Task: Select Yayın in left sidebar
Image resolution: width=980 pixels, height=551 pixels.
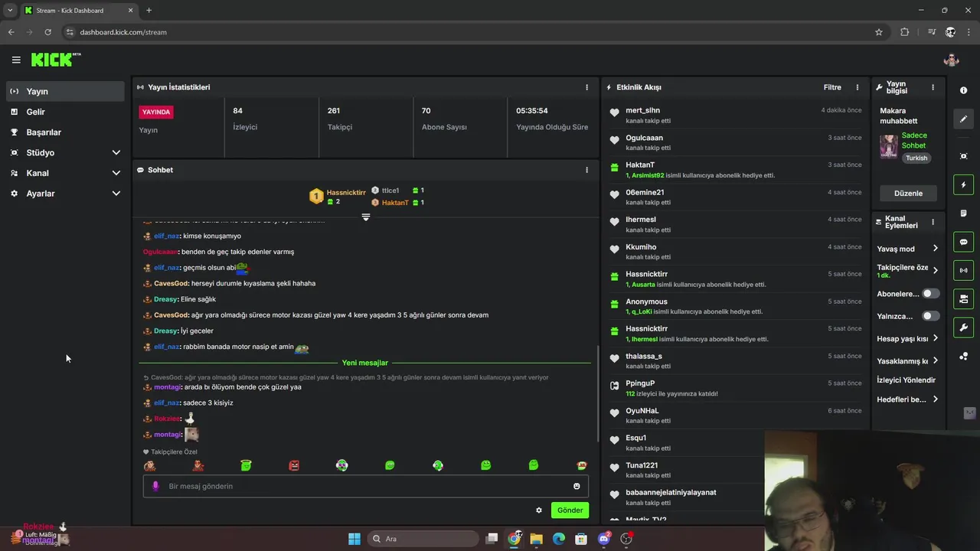Action: (x=65, y=91)
